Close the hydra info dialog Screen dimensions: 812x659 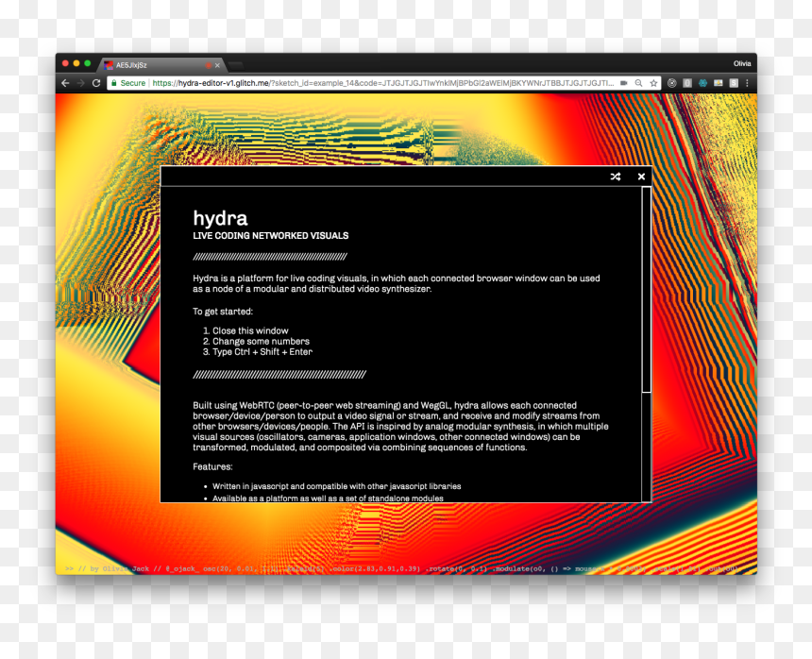[641, 177]
